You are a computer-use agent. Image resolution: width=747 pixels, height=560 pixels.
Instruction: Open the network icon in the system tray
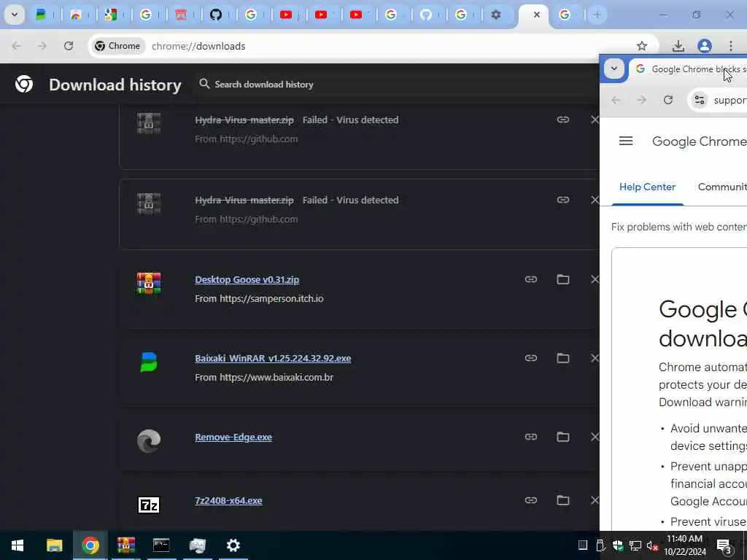pos(635,545)
